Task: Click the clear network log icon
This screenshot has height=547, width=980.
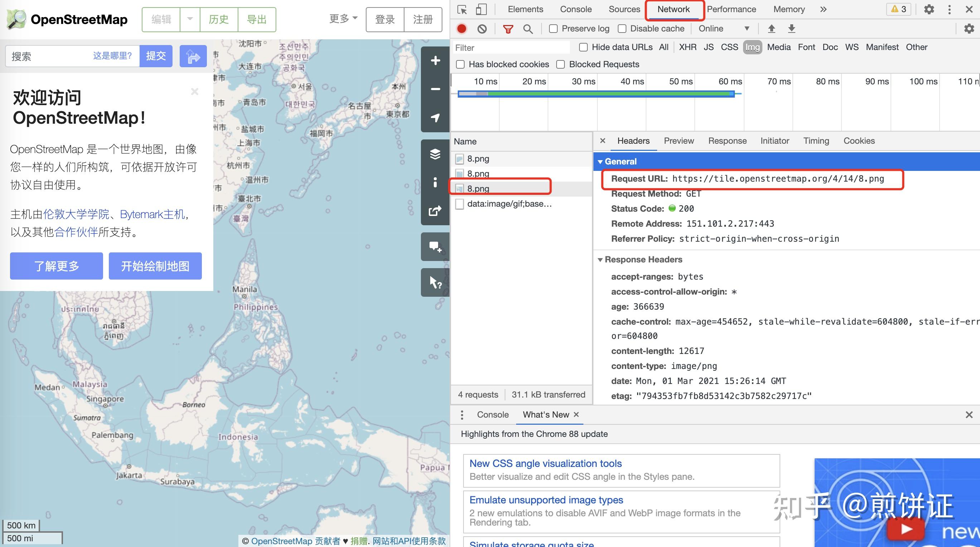Action: pyautogui.click(x=482, y=29)
